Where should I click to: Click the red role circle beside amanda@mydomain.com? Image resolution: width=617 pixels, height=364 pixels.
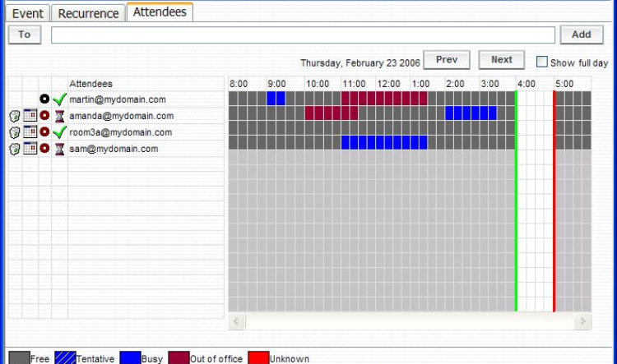[44, 115]
